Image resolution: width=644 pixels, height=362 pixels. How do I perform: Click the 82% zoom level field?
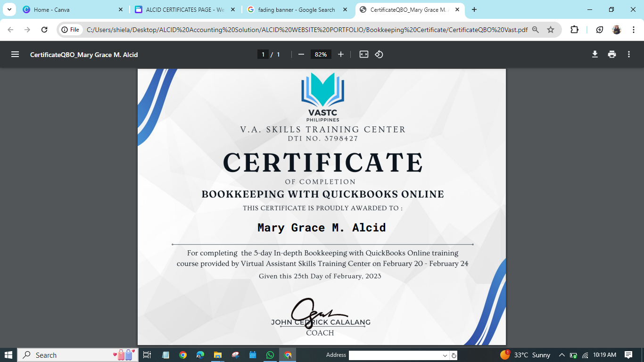321,55
